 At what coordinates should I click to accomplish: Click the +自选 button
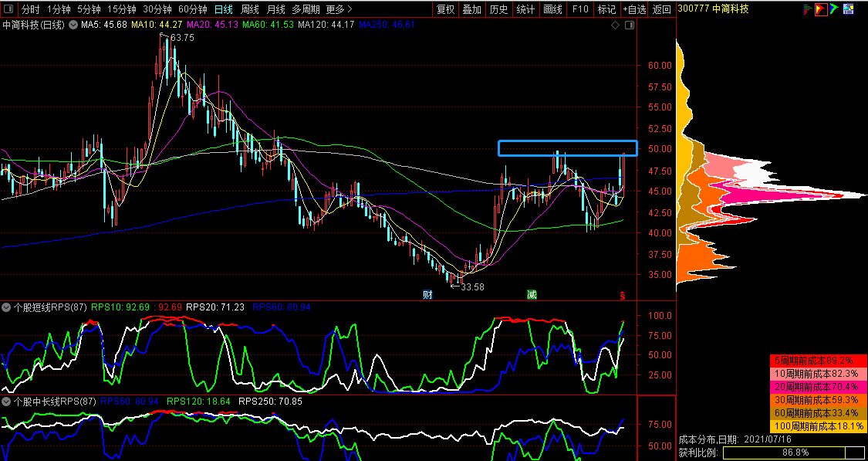coord(634,9)
